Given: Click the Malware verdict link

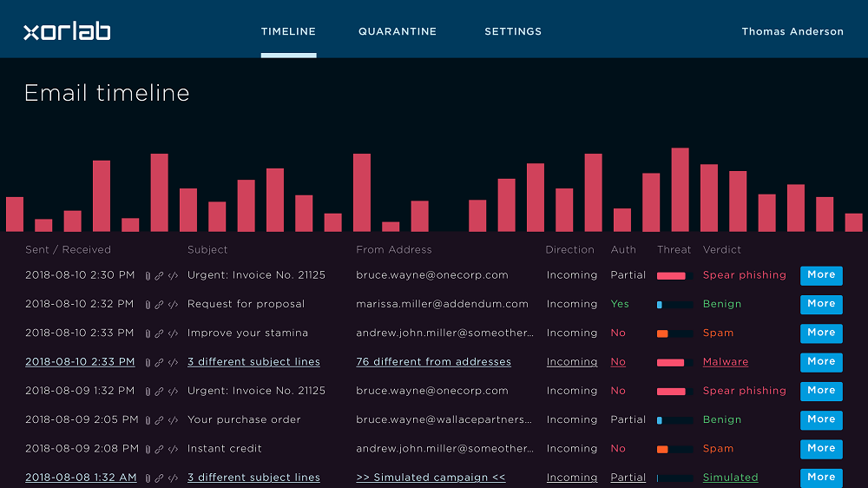Looking at the screenshot, I should 725,362.
